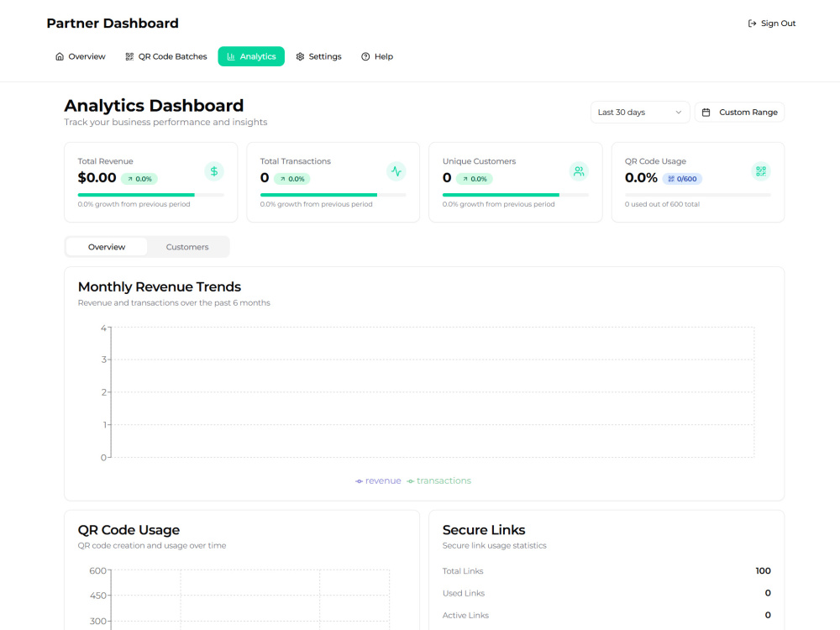The image size is (840, 630).
Task: Click the activity pulse icon in Total Transactions
Action: pyautogui.click(x=396, y=171)
